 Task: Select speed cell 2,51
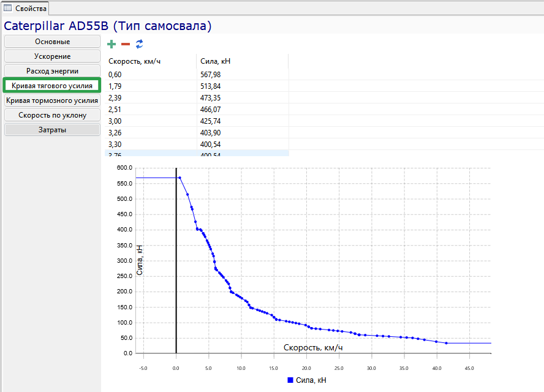[151, 109]
